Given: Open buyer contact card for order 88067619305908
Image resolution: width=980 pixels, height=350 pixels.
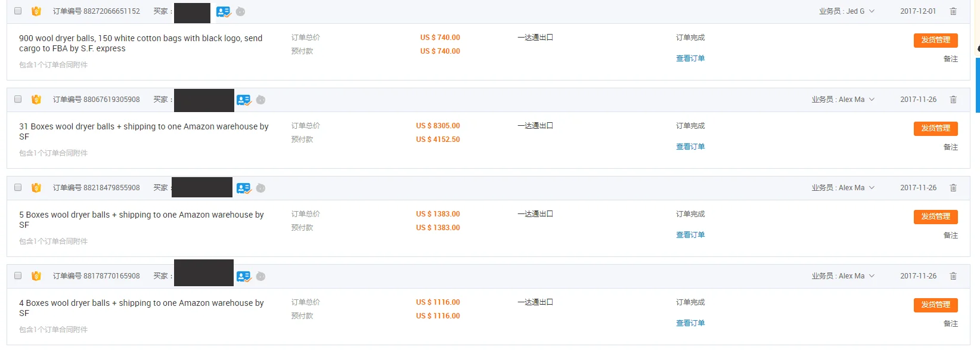Looking at the screenshot, I should coord(243,100).
